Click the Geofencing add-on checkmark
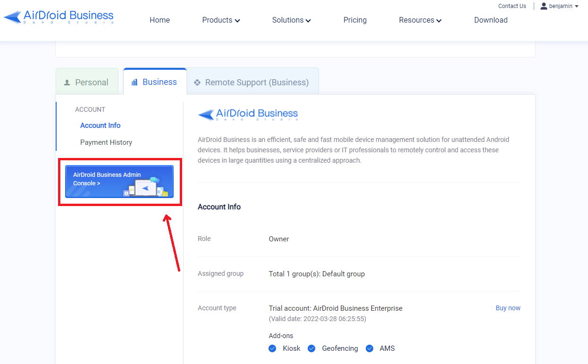588x364 pixels. click(311, 348)
